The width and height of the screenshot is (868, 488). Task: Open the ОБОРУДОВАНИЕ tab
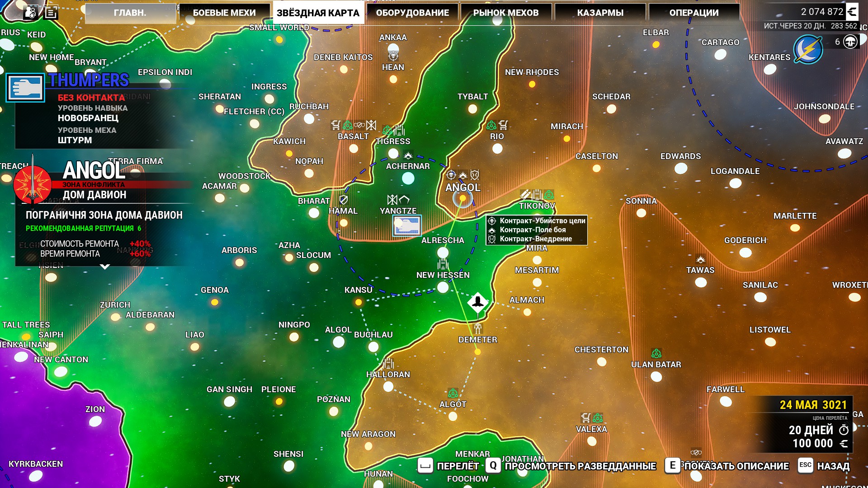click(x=412, y=13)
